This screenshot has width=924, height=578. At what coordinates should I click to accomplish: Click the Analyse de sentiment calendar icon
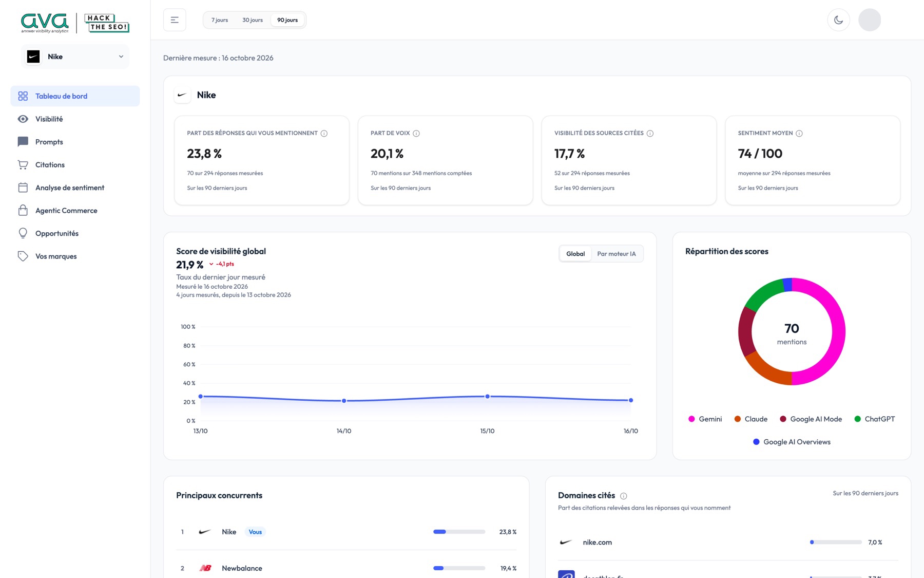(23, 188)
